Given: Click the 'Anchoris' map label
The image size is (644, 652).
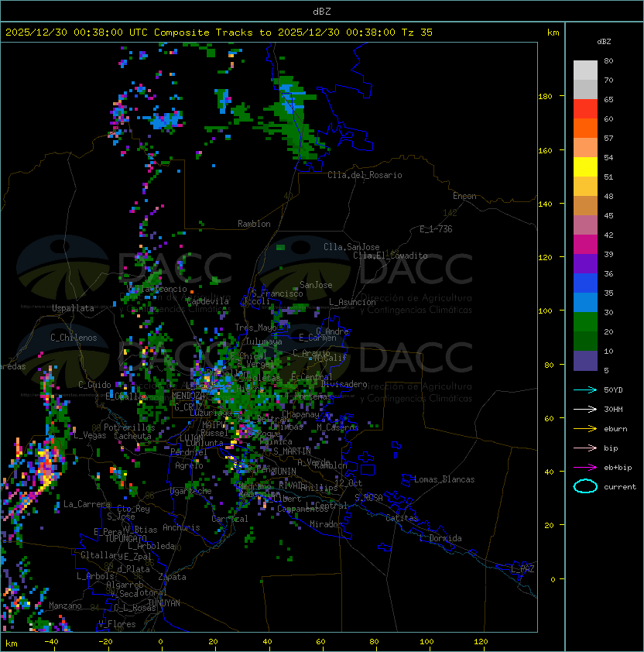Looking at the screenshot, I should tap(181, 527).
